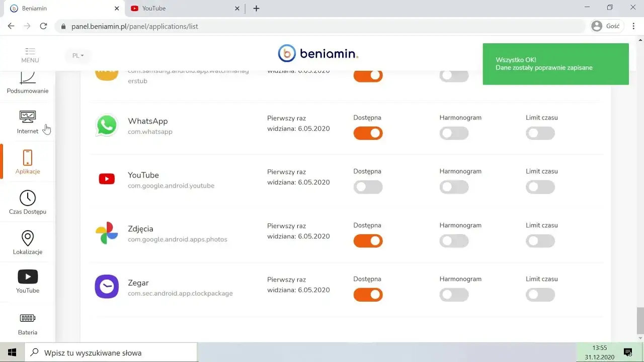
Task: Open a new browser tab
Action: [256, 9]
